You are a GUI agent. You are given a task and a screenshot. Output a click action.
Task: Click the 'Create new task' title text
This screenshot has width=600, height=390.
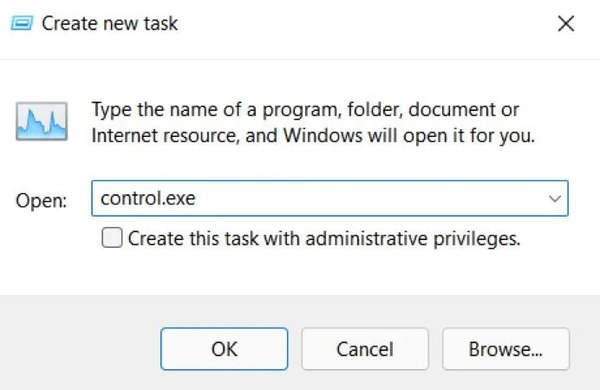(109, 23)
